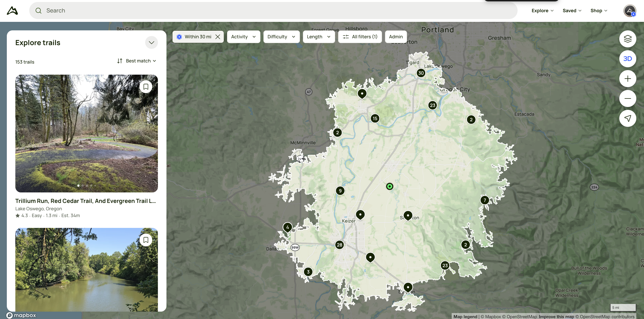Click the 30 trails cluster near Tigard
Viewport: 644px width, 319px height.
pyautogui.click(x=421, y=73)
